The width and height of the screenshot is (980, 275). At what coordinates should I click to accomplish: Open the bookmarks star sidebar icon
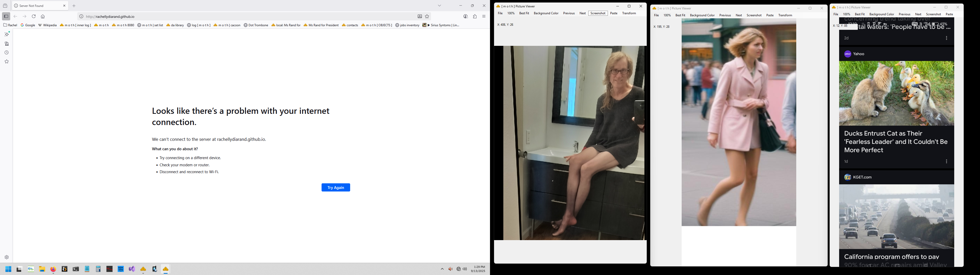coord(6,62)
